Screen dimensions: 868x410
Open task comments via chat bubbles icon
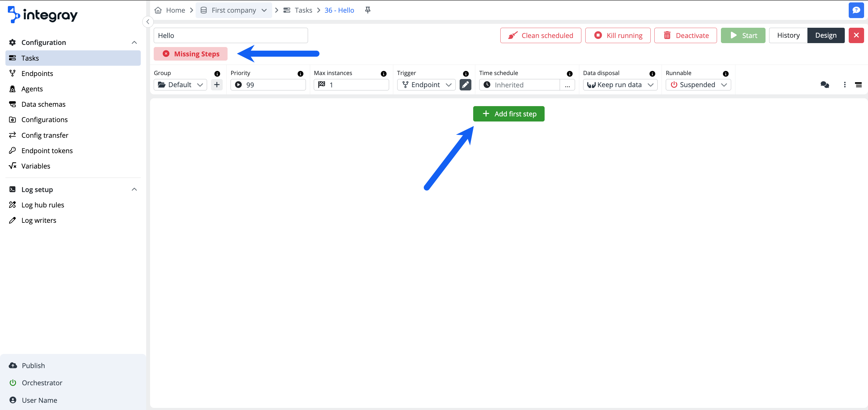(825, 85)
